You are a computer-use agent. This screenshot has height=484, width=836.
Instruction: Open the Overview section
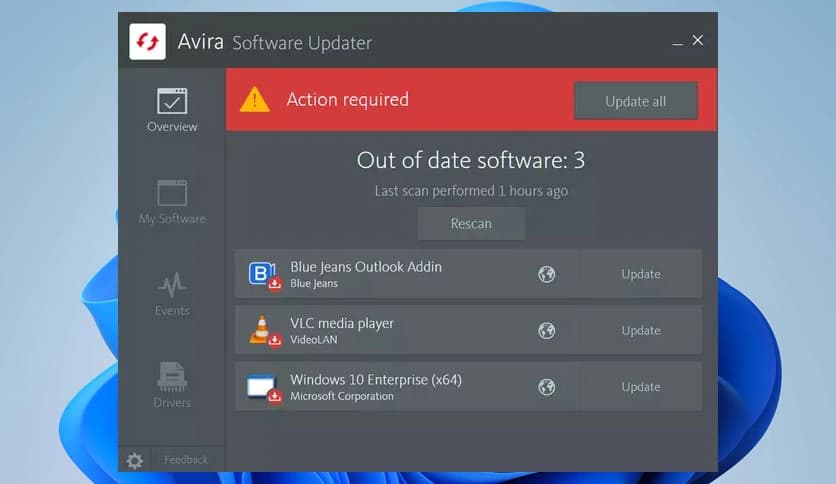click(x=172, y=110)
